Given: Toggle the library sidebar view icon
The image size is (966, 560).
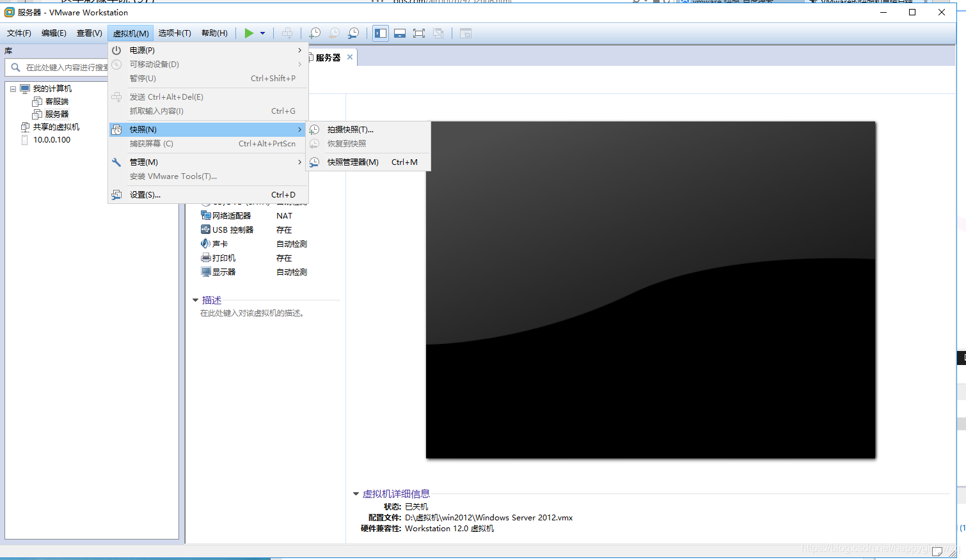Looking at the screenshot, I should pyautogui.click(x=381, y=33).
